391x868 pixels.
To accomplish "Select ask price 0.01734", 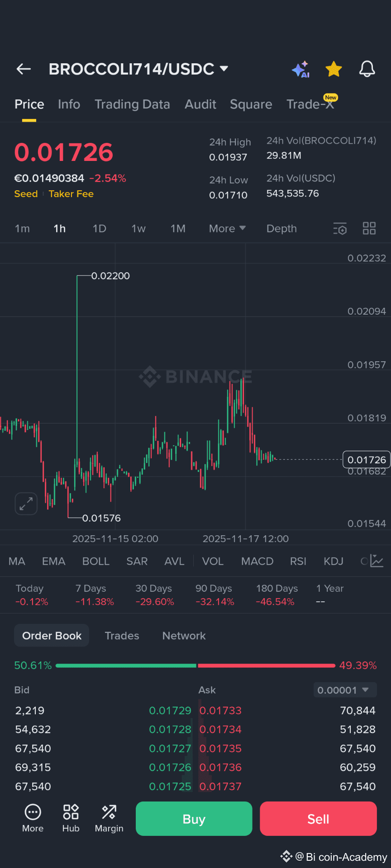I will [x=220, y=730].
